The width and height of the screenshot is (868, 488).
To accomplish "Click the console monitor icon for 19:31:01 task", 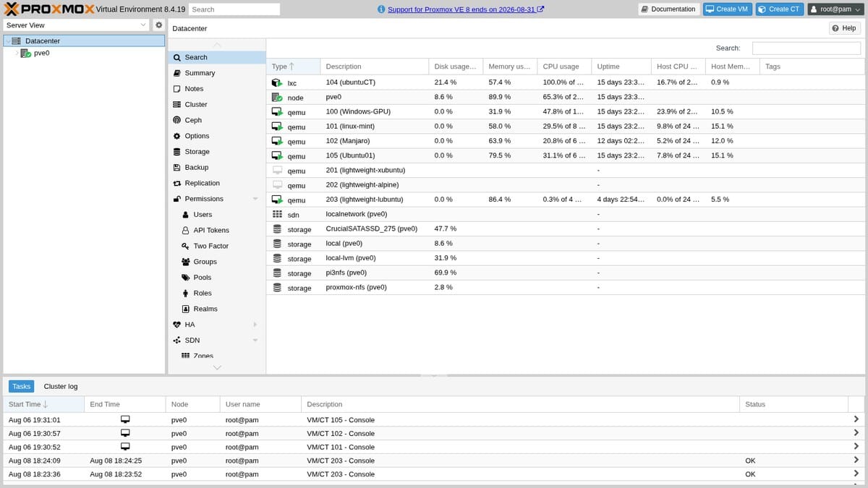I will (125, 419).
